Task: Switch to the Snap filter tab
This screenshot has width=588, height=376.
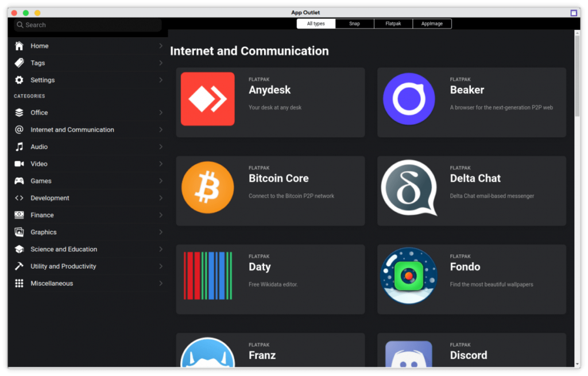Action: pos(354,24)
